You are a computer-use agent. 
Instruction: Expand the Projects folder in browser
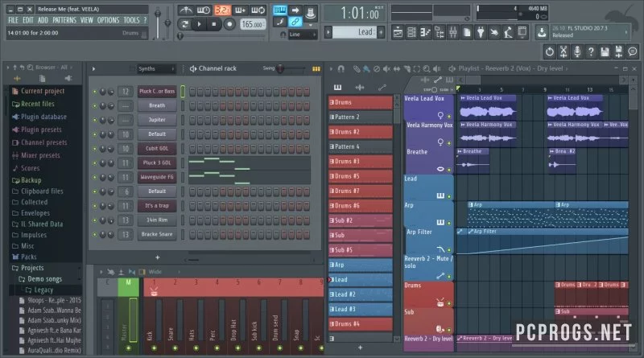(x=32, y=268)
